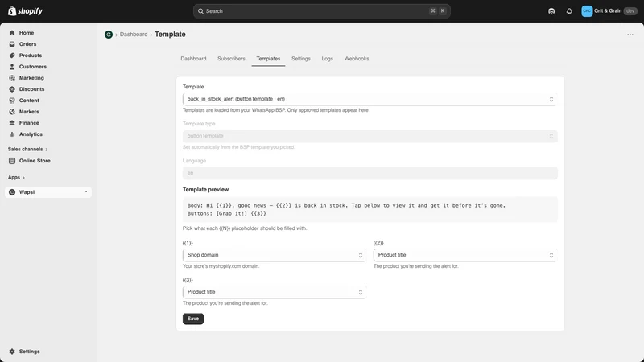Click the Shopify logo

(x=26, y=11)
